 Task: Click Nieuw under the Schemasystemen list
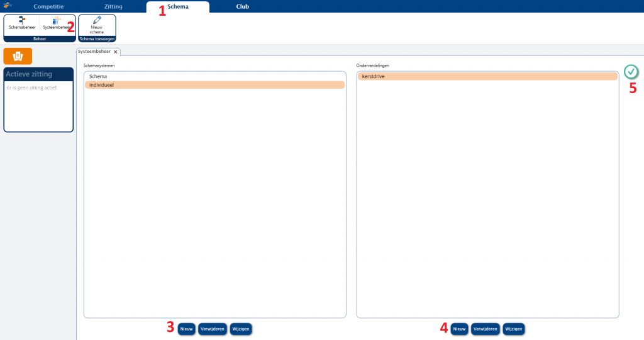[x=186, y=329]
